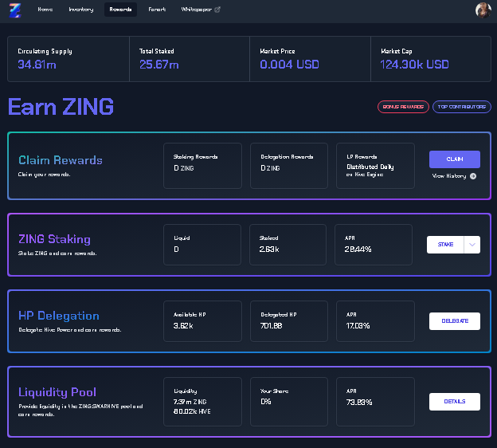Click the Circulating Supply 34.81m value
Image resolution: width=497 pixels, height=448 pixels.
coord(37,65)
